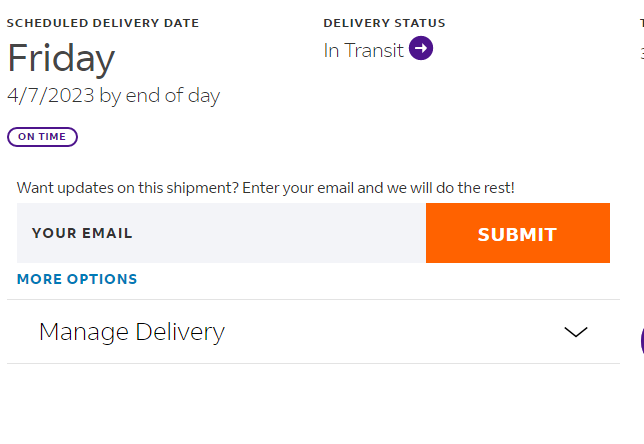Open the MORE OPTIONS link
The image size is (644, 444).
[x=77, y=279]
